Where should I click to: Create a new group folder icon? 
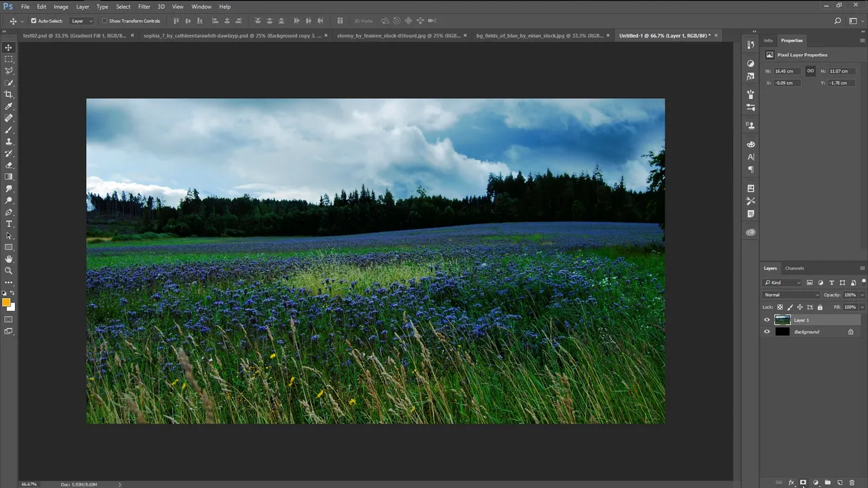click(827, 483)
